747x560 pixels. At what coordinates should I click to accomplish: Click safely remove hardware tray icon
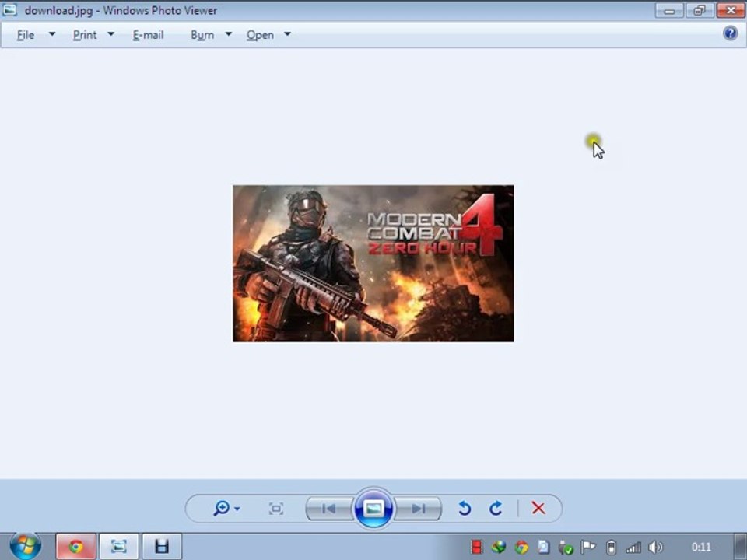[566, 547]
